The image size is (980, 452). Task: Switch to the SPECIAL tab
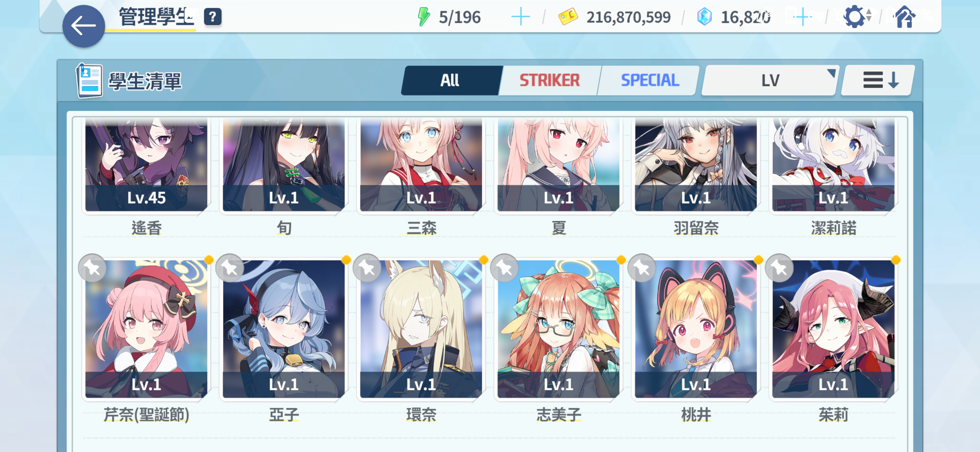click(650, 81)
